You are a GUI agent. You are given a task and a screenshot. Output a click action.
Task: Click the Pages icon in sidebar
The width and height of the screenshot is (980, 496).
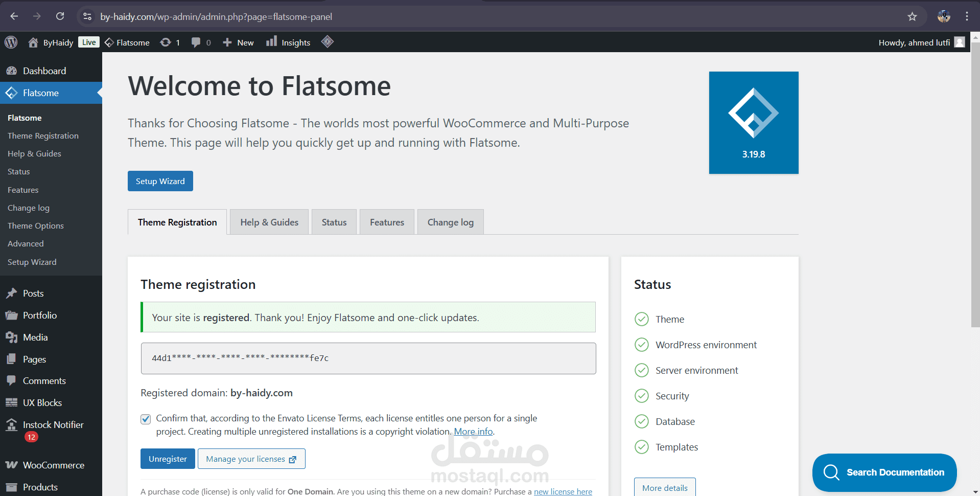pos(11,359)
